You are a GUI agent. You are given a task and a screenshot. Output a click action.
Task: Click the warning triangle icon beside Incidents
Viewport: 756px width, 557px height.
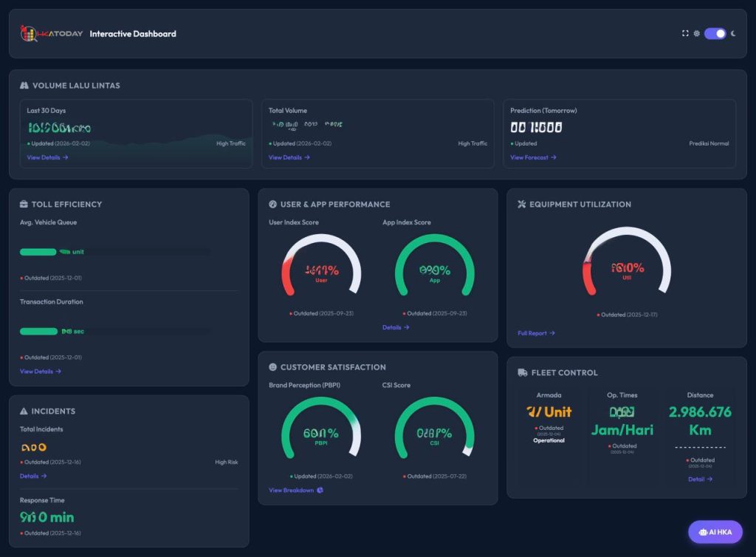click(x=24, y=411)
